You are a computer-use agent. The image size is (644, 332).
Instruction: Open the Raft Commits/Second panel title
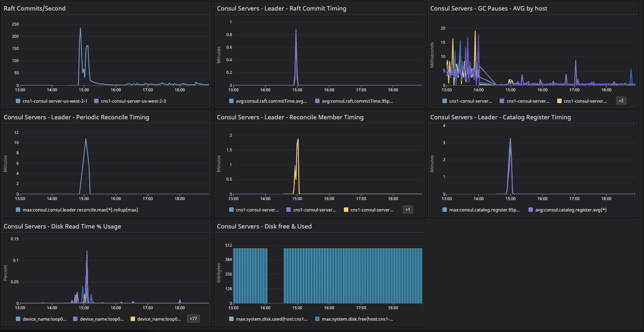[34, 9]
